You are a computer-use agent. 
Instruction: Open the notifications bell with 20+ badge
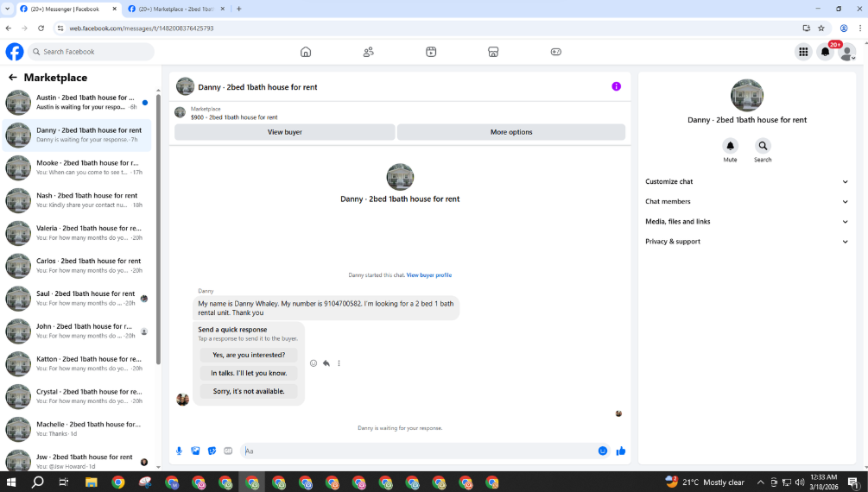826,52
